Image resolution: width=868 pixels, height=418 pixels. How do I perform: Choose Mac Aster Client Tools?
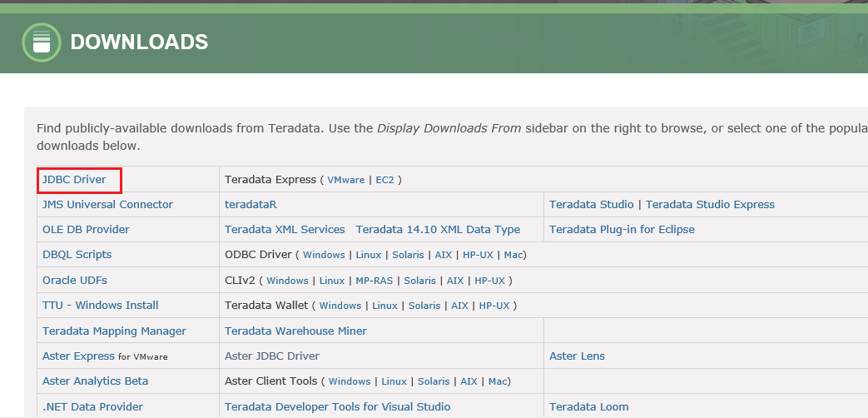click(x=498, y=381)
